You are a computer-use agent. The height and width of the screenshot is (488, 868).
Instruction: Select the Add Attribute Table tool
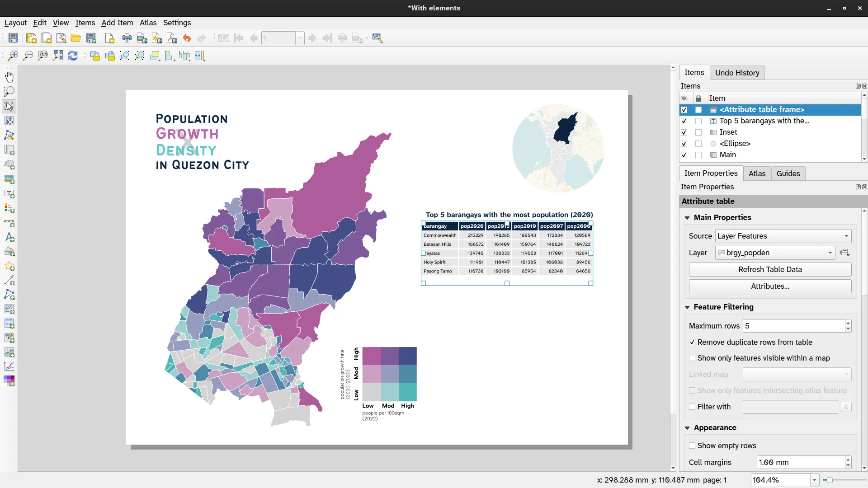(x=9, y=324)
